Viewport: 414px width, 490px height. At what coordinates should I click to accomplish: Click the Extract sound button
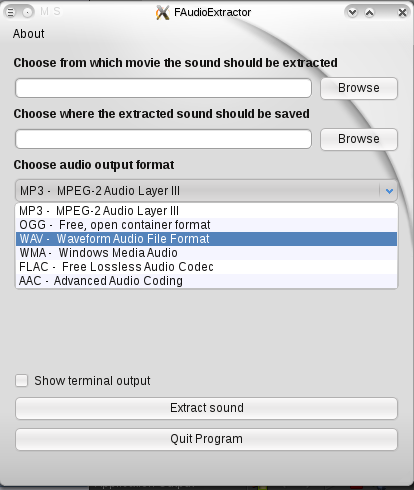coord(206,408)
